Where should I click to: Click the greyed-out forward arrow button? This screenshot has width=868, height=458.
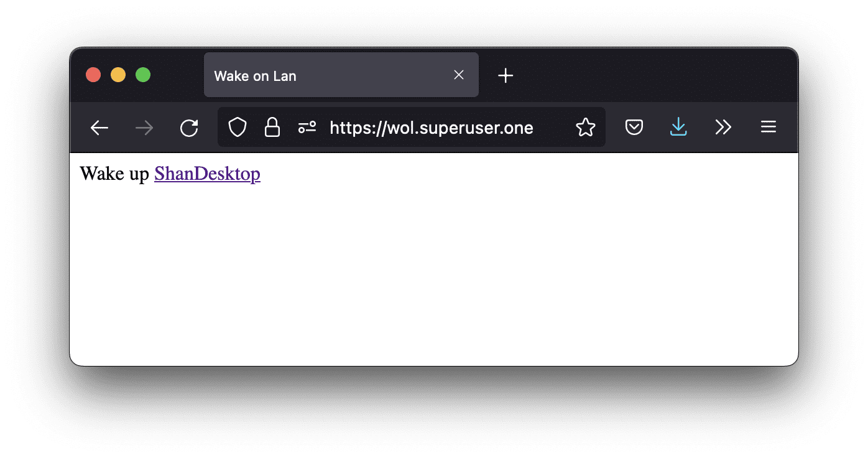click(x=144, y=128)
